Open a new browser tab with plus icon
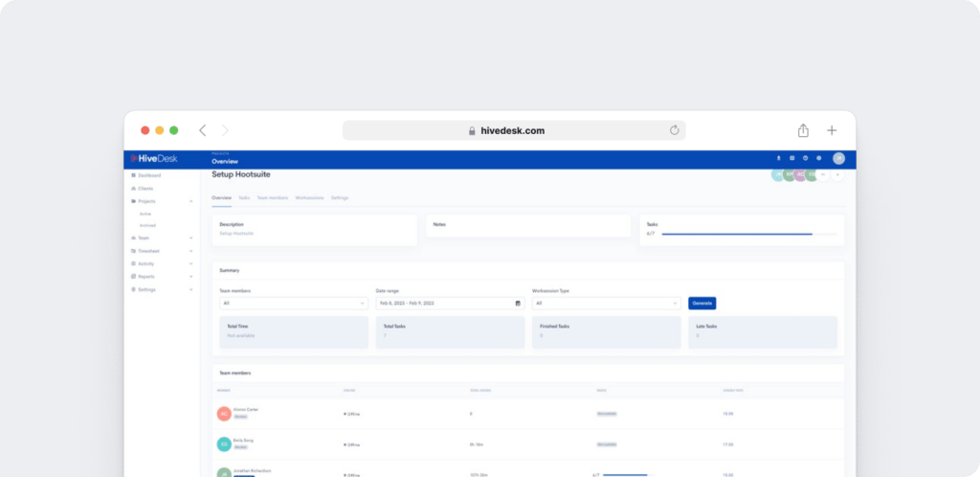This screenshot has height=477, width=980. coord(832,130)
